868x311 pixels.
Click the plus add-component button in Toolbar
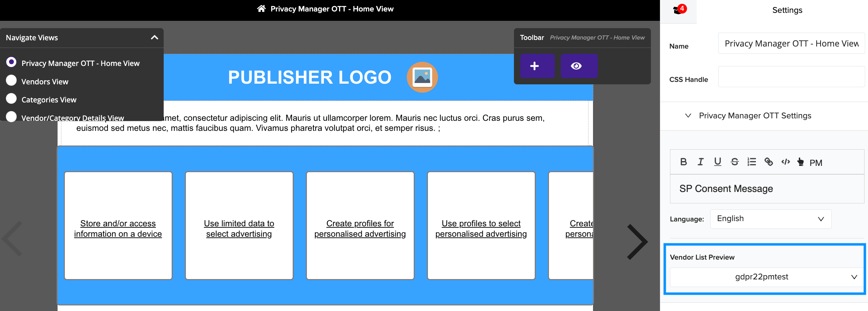click(537, 66)
